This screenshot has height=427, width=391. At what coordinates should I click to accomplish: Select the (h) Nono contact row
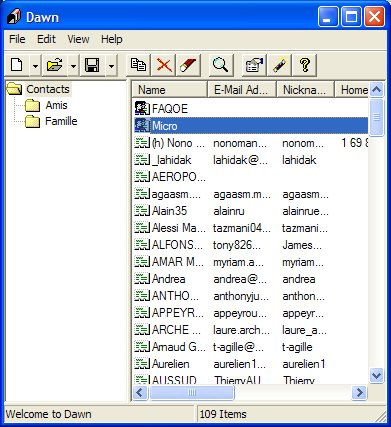click(251, 143)
